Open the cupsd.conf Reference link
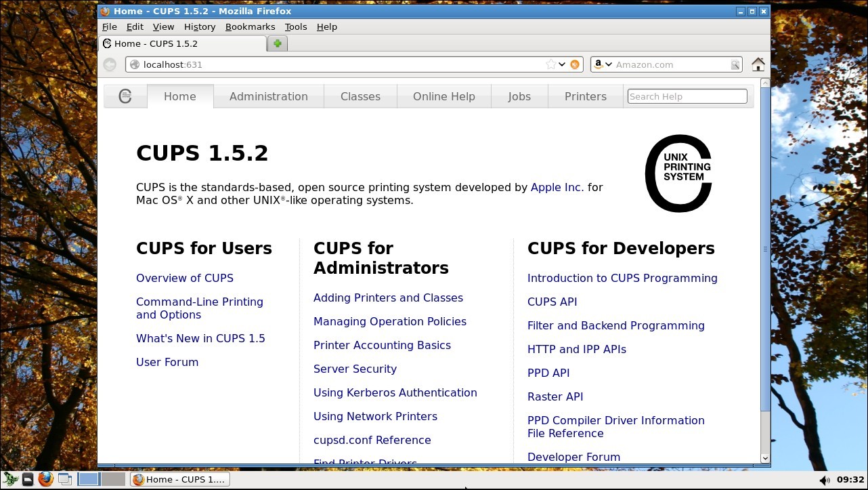This screenshot has width=868, height=490. click(372, 440)
